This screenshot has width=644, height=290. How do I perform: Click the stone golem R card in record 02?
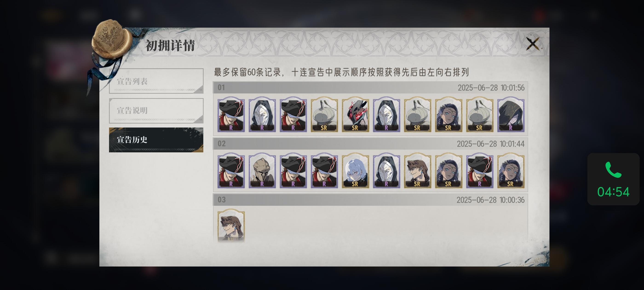pos(262,170)
